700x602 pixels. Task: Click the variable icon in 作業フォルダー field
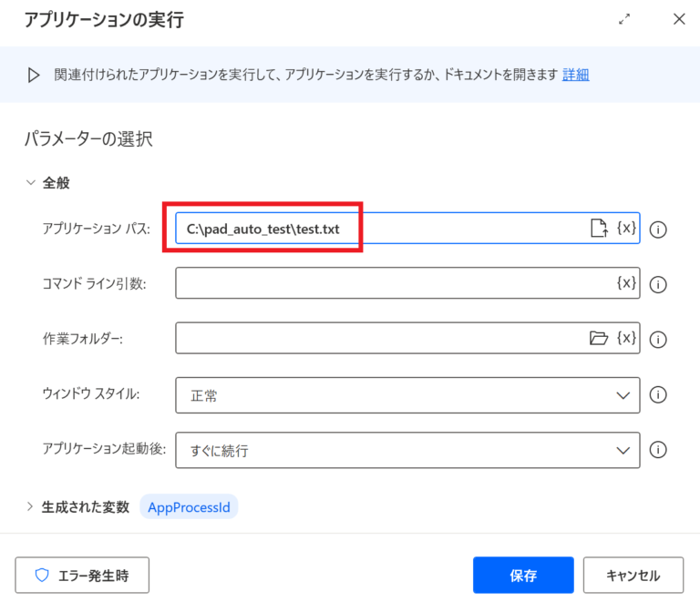[626, 339]
